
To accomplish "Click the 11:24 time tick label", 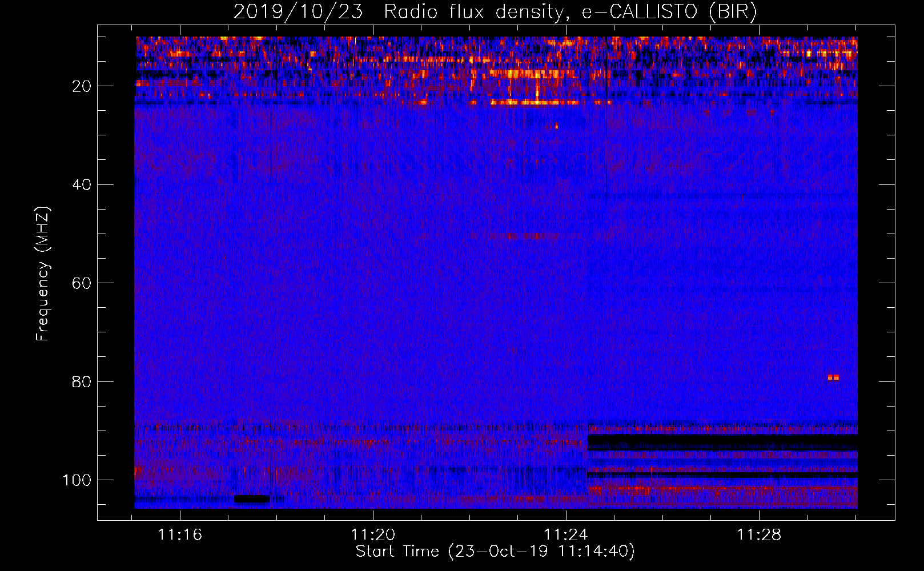I will pyautogui.click(x=566, y=535).
